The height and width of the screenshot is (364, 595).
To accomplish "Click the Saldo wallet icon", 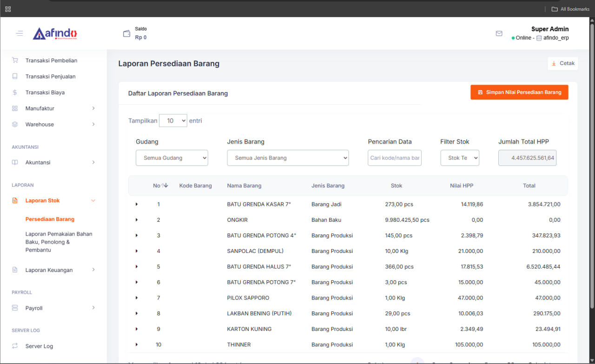I will [126, 33].
